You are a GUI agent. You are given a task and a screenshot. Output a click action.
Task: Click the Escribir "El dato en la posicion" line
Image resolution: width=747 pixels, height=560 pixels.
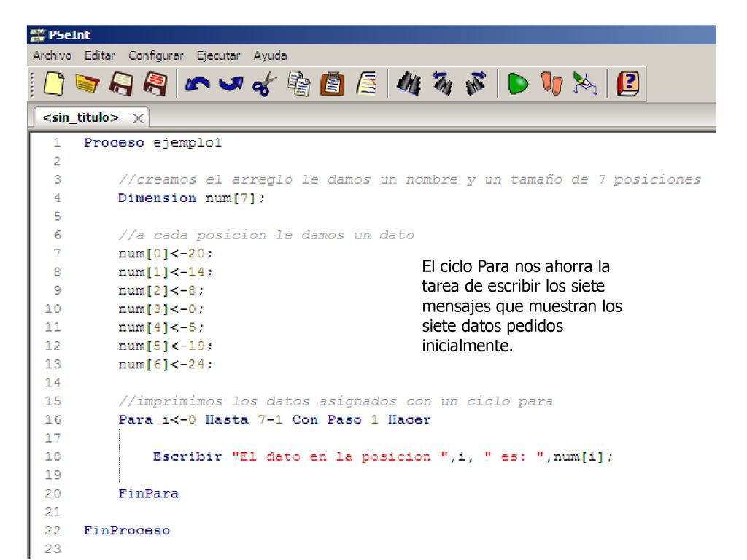pos(383,457)
